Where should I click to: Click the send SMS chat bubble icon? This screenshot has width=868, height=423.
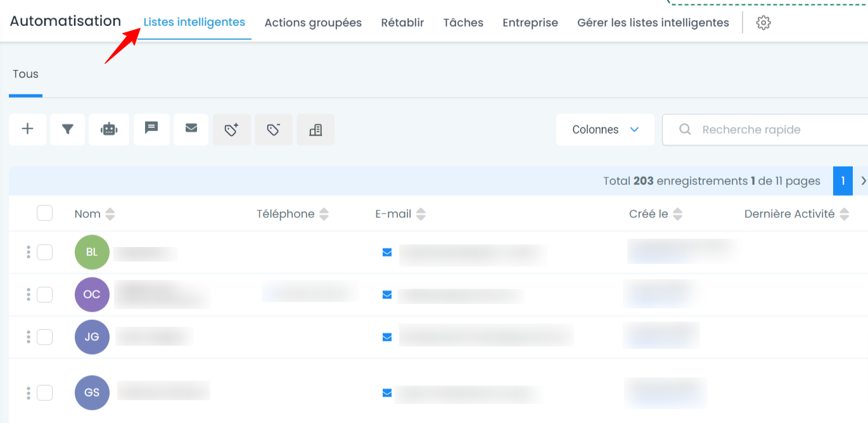(151, 129)
